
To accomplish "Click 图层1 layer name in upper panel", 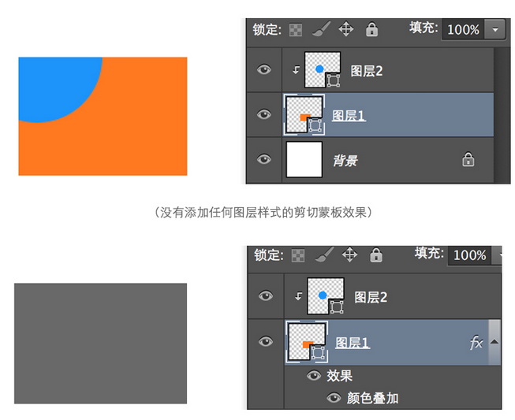I will click(x=349, y=116).
